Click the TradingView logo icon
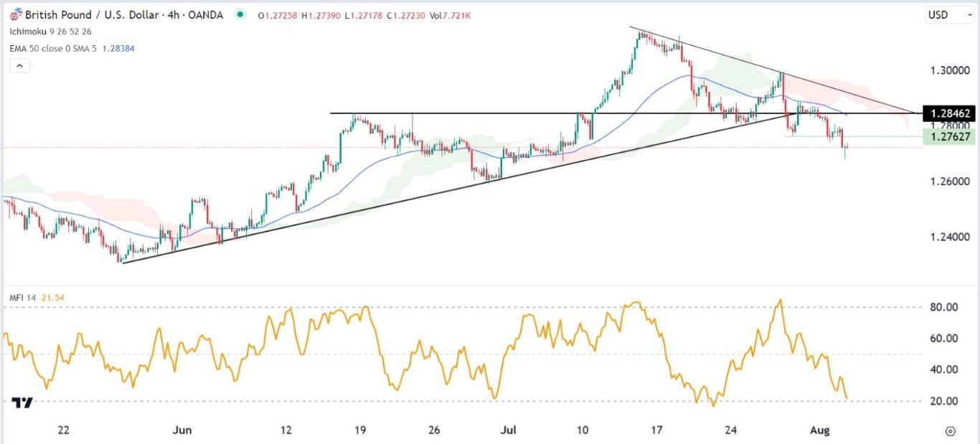Image resolution: width=980 pixels, height=444 pixels. [22, 402]
